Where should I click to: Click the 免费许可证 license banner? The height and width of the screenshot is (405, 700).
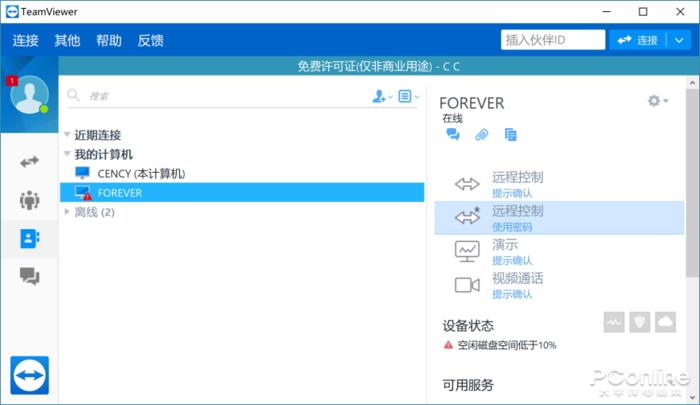[379, 67]
